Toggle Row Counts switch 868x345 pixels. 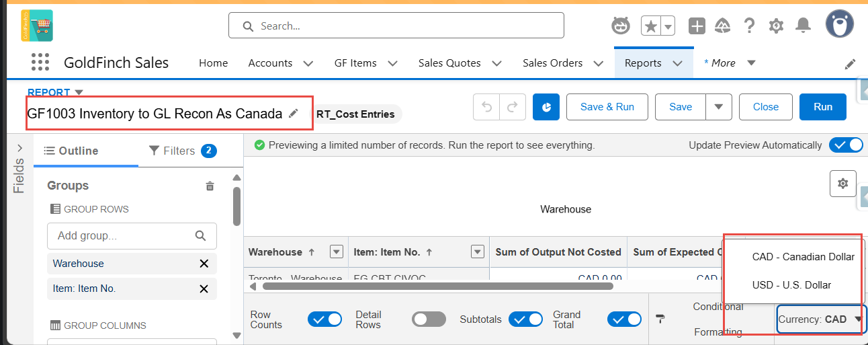click(x=324, y=319)
